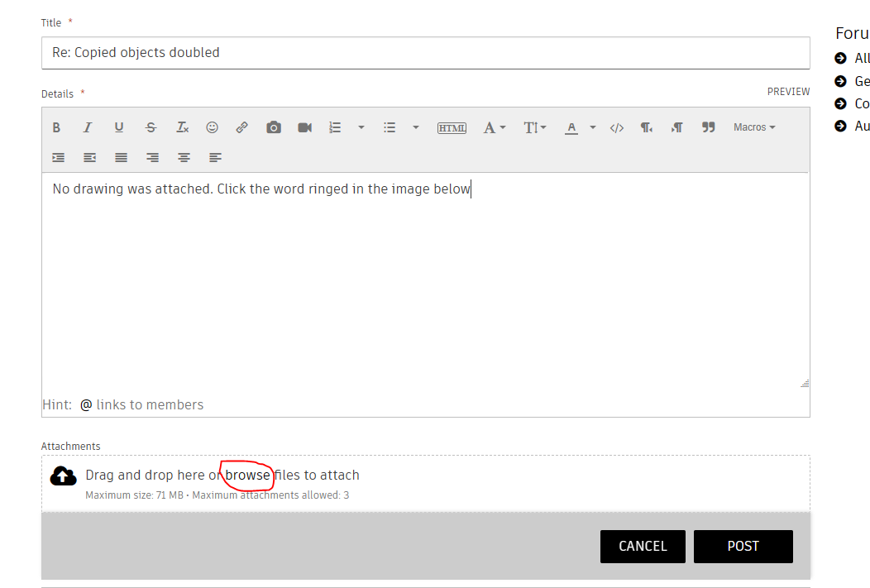Image resolution: width=870 pixels, height=588 pixels.
Task: Toggle bold formatting
Action: pyautogui.click(x=56, y=127)
